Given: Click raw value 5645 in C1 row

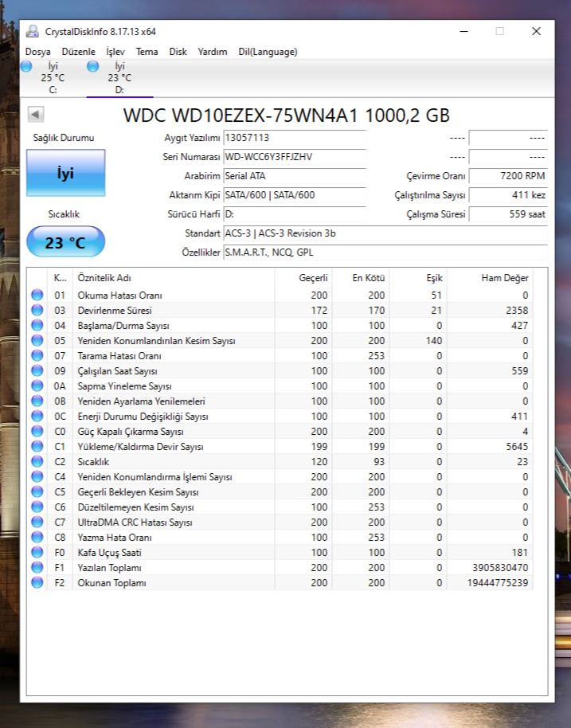Looking at the screenshot, I should 517,446.
